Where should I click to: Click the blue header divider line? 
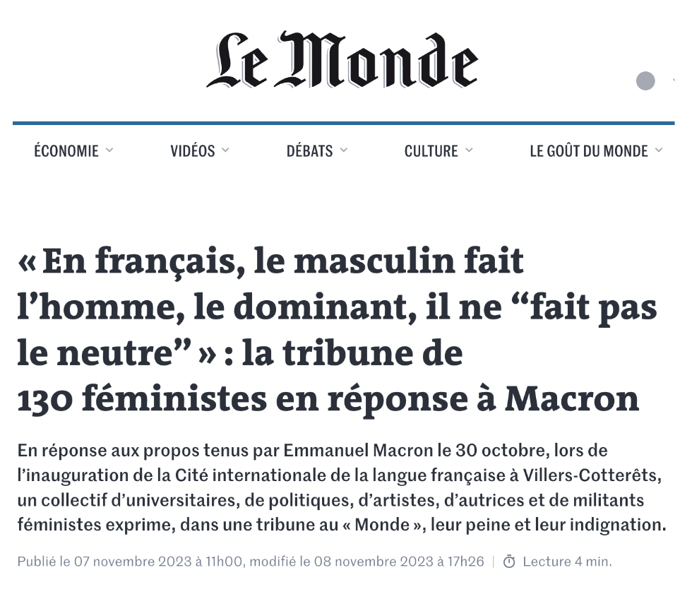click(343, 123)
